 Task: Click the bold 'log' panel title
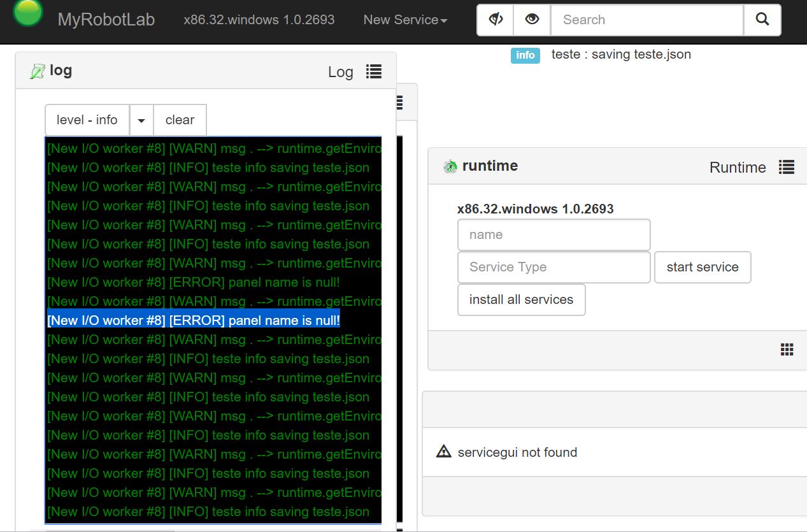click(61, 70)
